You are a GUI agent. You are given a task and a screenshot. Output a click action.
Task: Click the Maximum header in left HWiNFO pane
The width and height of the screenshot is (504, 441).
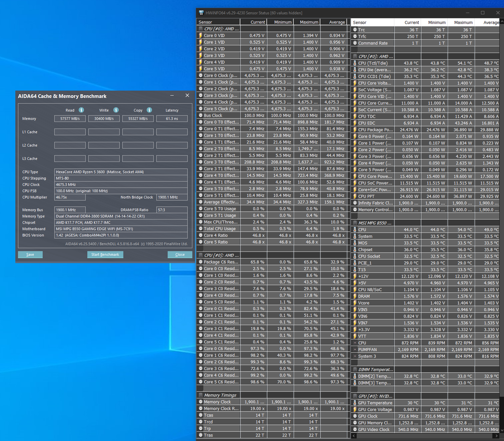click(x=307, y=22)
